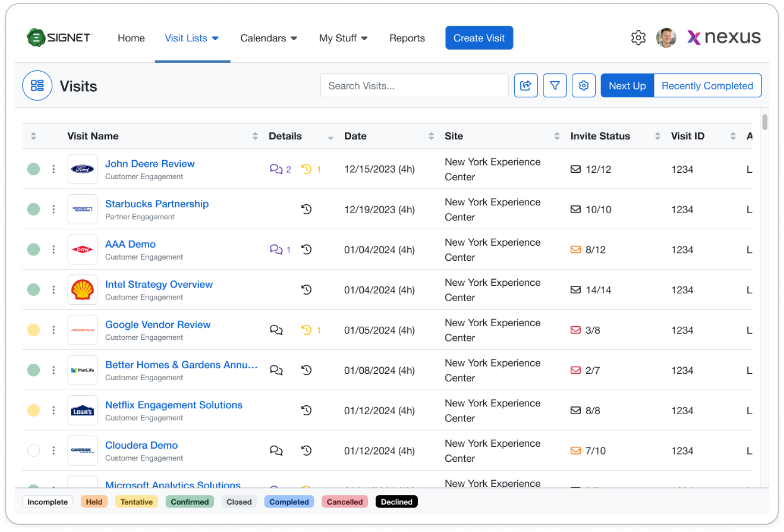Screen dimensions: 784x532
Task: Click the user profile avatar
Action: tap(666, 38)
